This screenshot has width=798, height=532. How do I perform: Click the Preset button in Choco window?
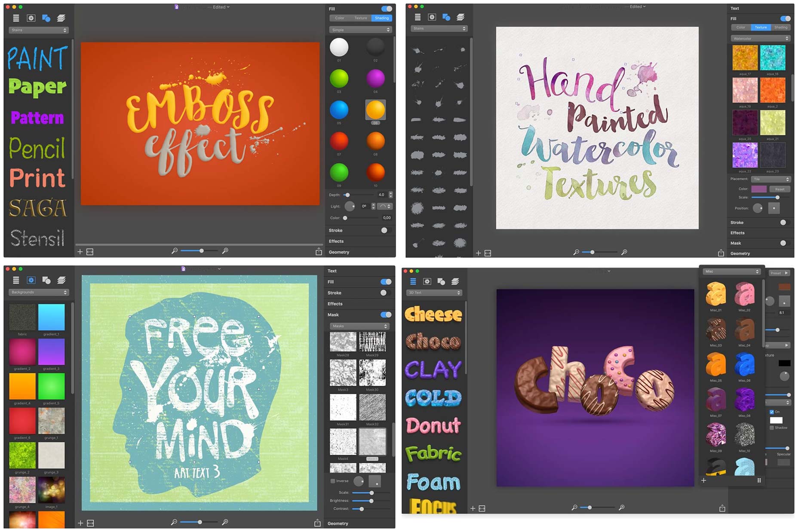tap(779, 273)
